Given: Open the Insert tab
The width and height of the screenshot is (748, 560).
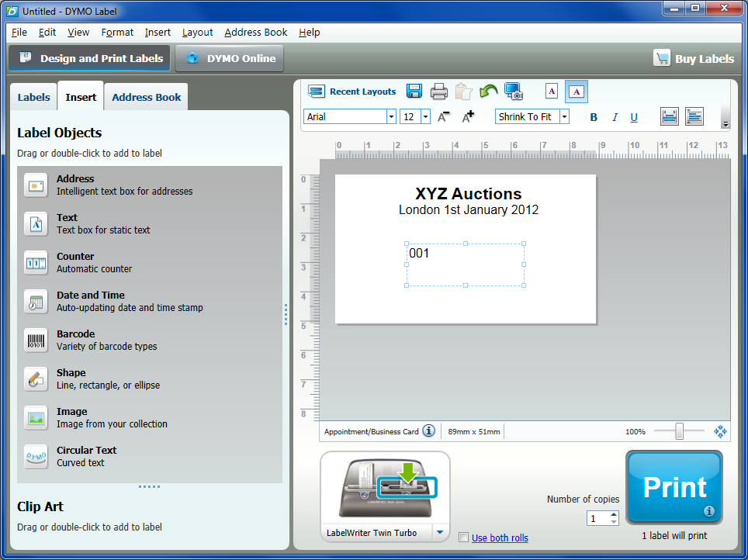Looking at the screenshot, I should (x=81, y=97).
